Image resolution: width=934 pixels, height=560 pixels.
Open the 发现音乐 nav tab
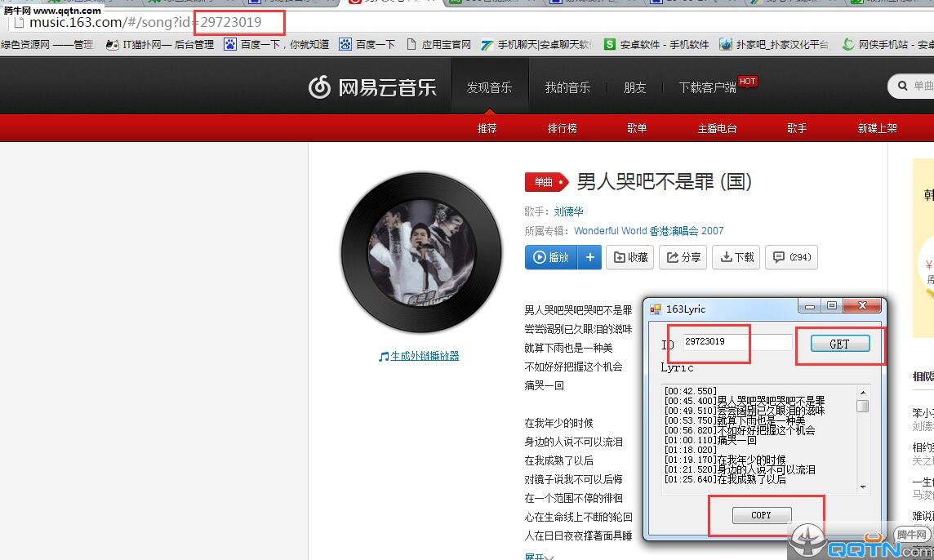(489, 87)
